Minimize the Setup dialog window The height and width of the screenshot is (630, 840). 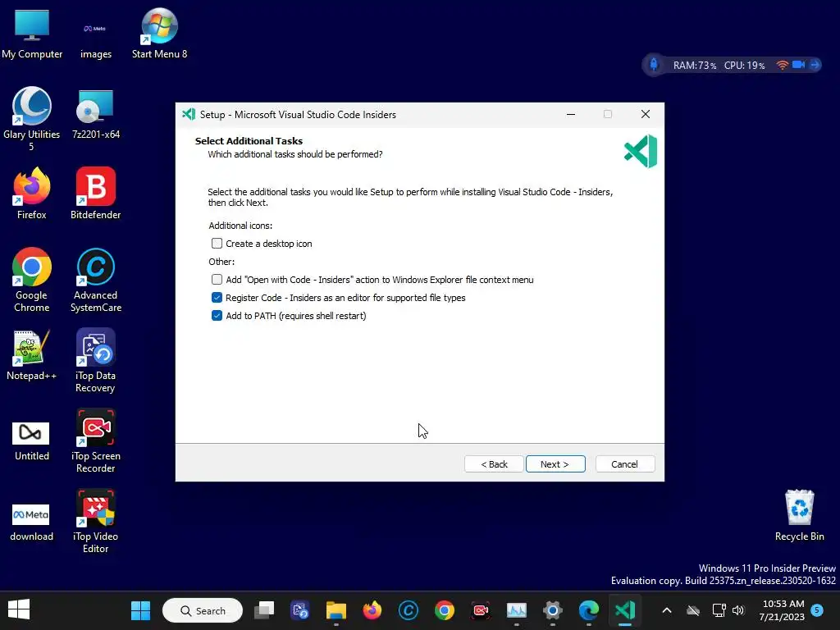pyautogui.click(x=571, y=114)
